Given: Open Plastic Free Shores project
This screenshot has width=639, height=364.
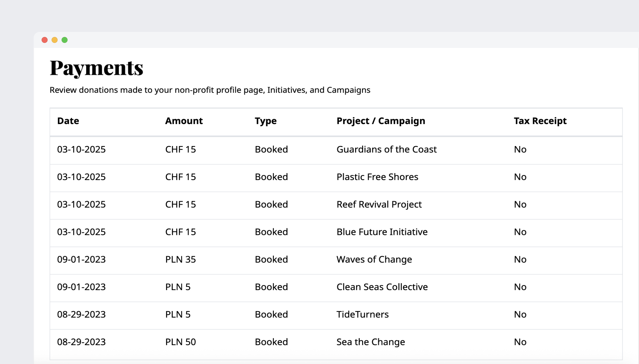Looking at the screenshot, I should [x=377, y=177].
